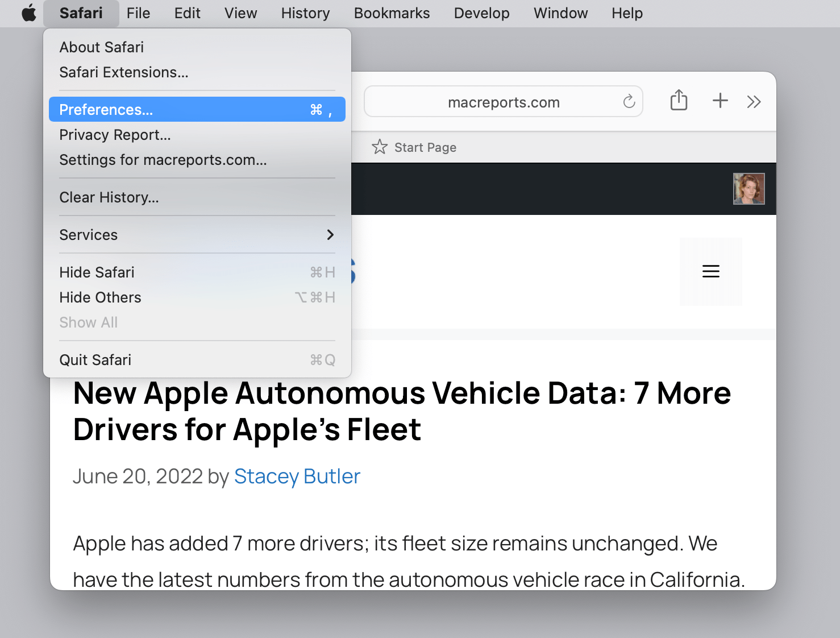Choose Hide Others
Image resolution: width=840 pixels, height=638 pixels.
pos(197,297)
